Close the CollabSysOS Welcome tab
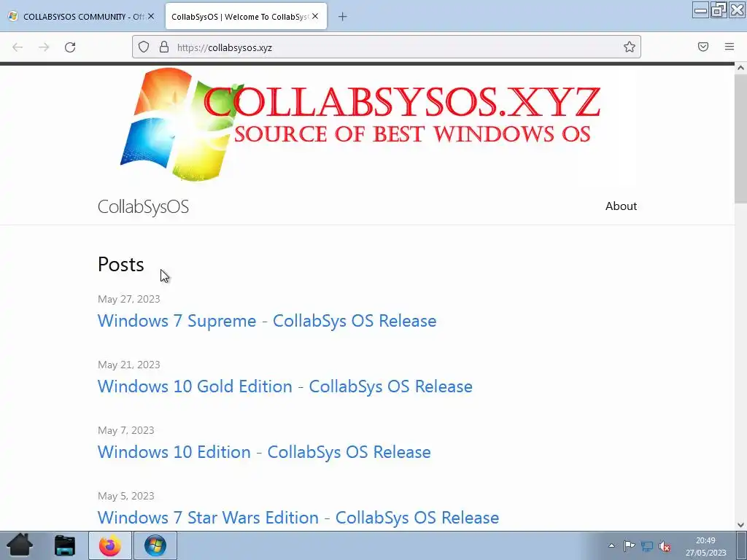This screenshot has width=747, height=560. click(x=315, y=16)
